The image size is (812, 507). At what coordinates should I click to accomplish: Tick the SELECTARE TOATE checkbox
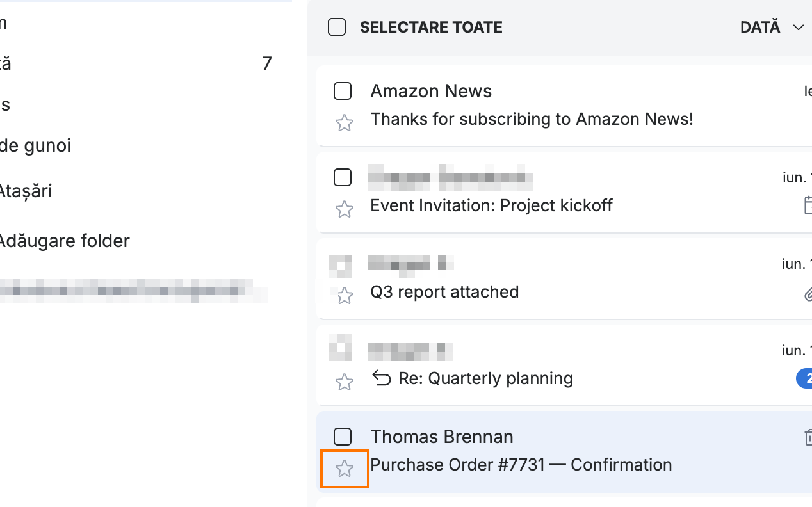pos(337,28)
